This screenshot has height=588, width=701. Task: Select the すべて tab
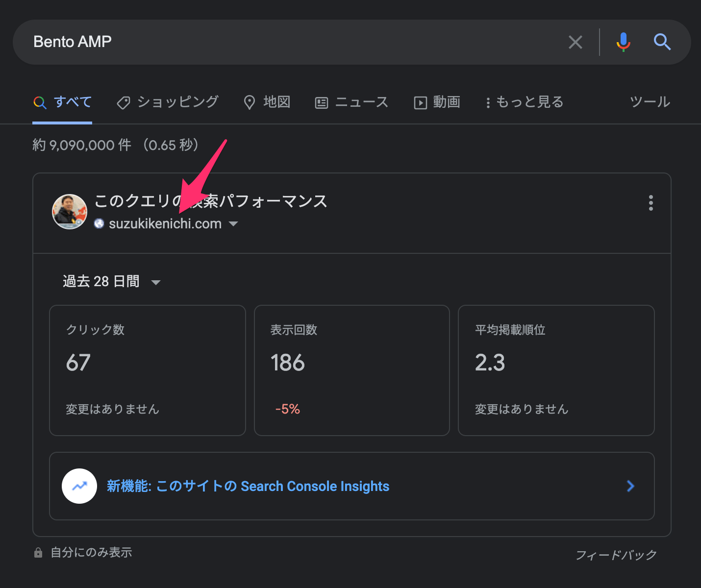coord(62,102)
